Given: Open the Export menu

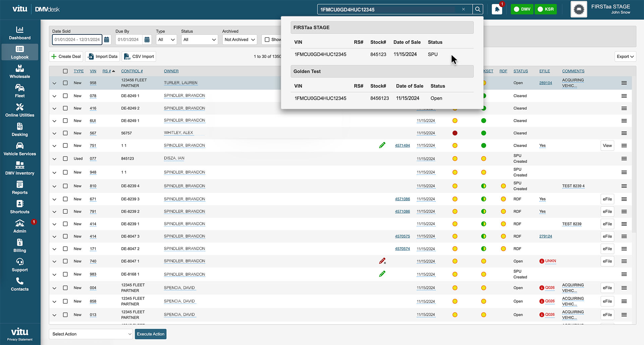Looking at the screenshot, I should coord(625,56).
